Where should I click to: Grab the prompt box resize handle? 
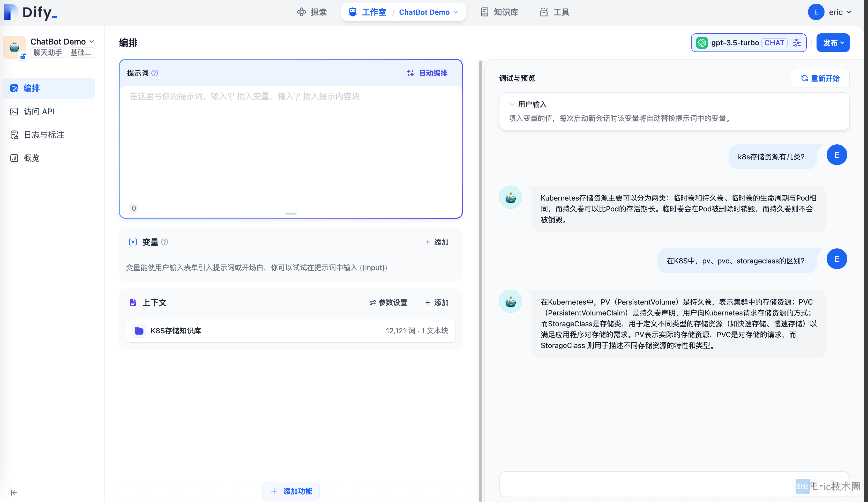[291, 214]
